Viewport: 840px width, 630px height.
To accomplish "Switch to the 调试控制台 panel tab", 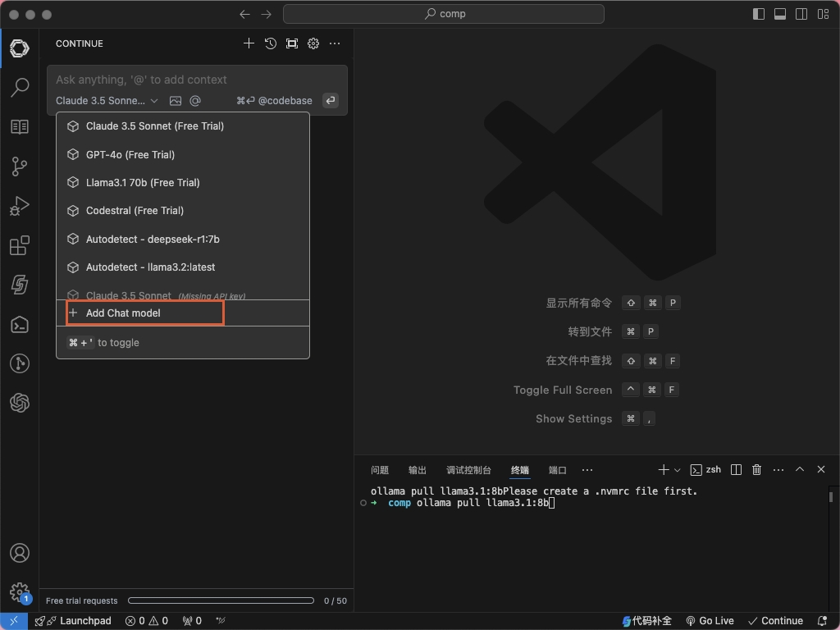I will click(468, 470).
